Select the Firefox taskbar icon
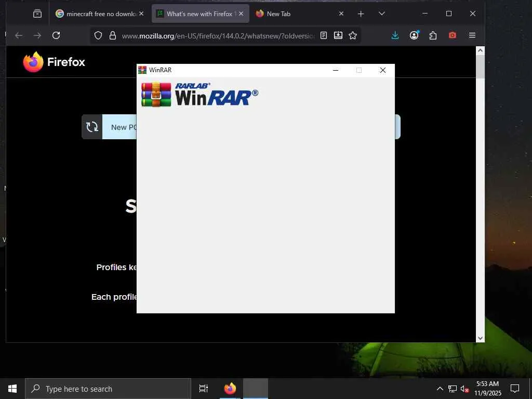 click(230, 389)
